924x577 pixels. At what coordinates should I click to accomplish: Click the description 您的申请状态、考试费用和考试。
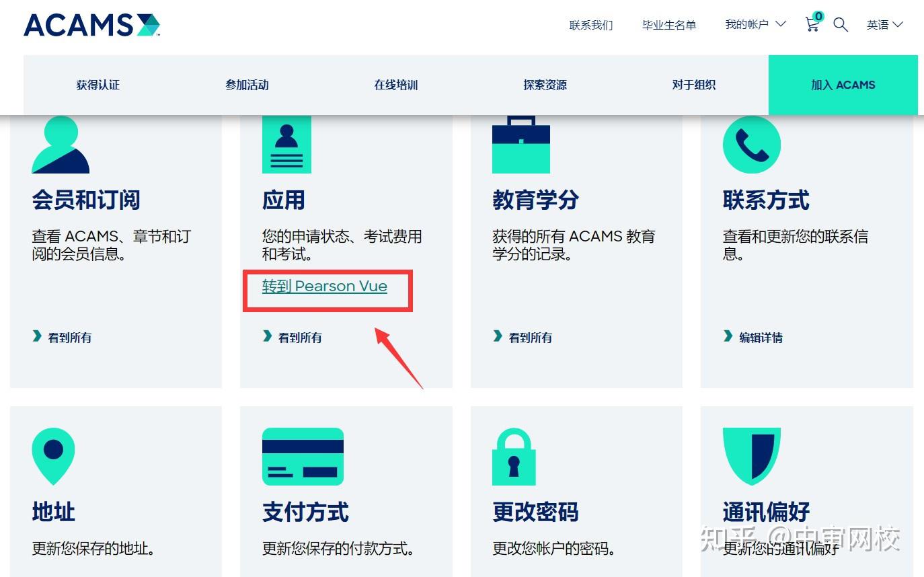click(x=342, y=245)
